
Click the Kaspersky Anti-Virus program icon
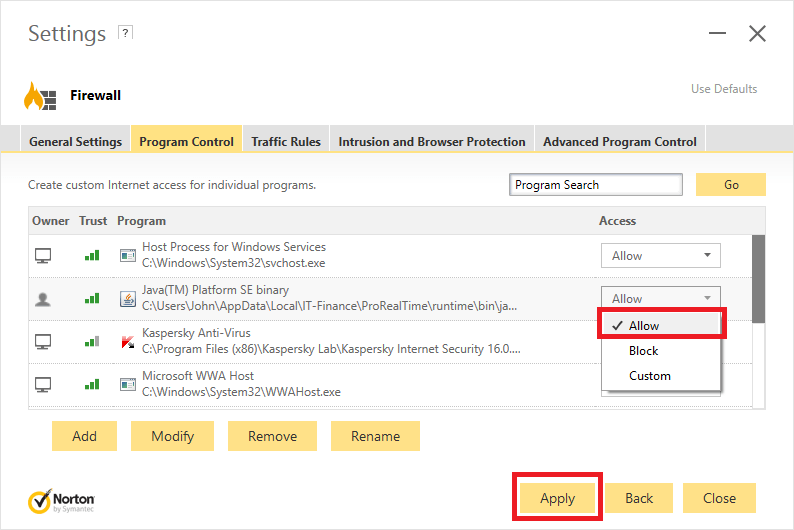click(127, 341)
